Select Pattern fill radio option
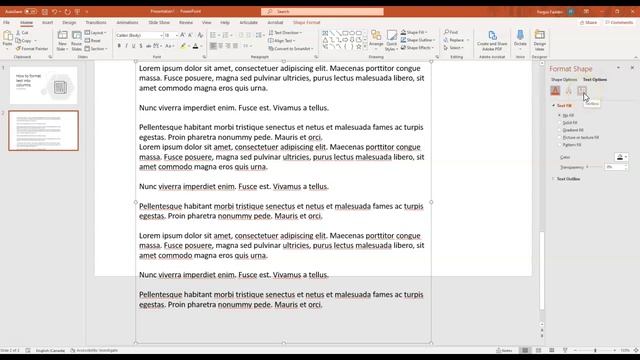Viewport: 640px width, 360px height. [569, 145]
